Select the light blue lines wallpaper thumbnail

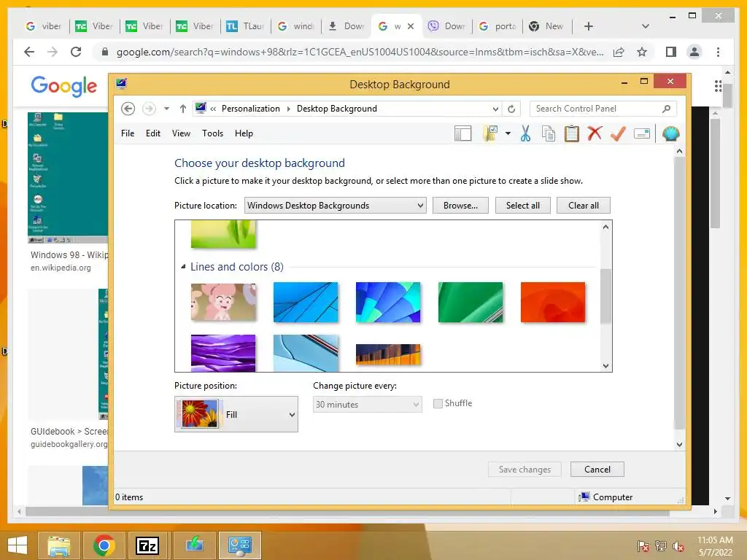[x=306, y=302]
